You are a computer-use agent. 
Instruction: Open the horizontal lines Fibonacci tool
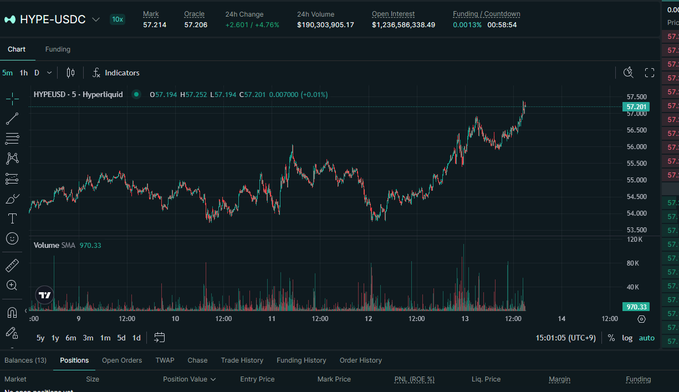click(12, 139)
